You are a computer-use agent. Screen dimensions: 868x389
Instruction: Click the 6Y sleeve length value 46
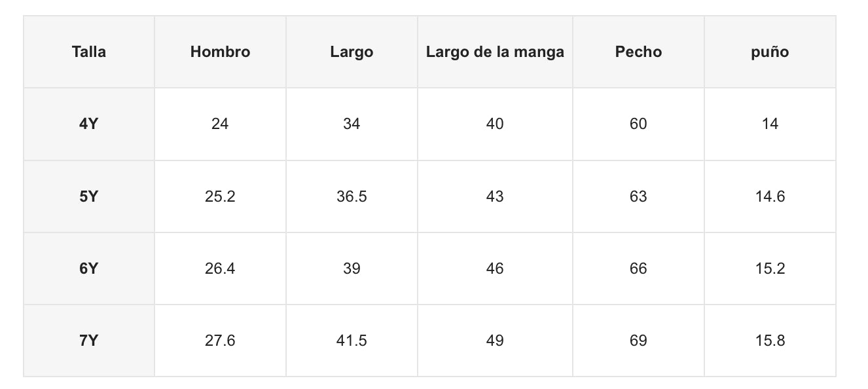pyautogui.click(x=495, y=269)
